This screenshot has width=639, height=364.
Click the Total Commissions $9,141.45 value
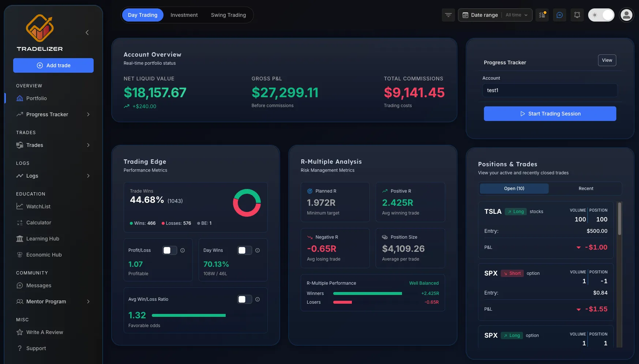pyautogui.click(x=414, y=93)
